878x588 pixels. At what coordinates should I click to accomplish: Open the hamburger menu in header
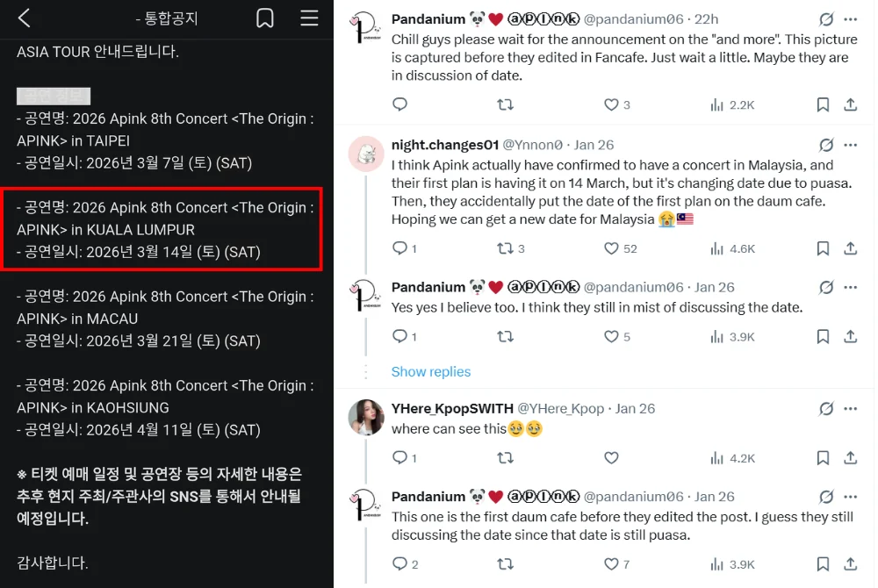[x=309, y=18]
